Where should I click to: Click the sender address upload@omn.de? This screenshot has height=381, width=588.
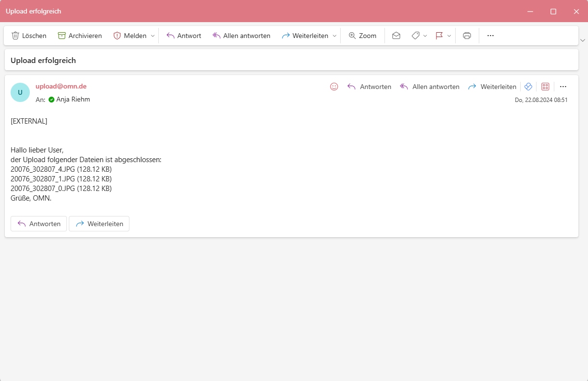(61, 87)
